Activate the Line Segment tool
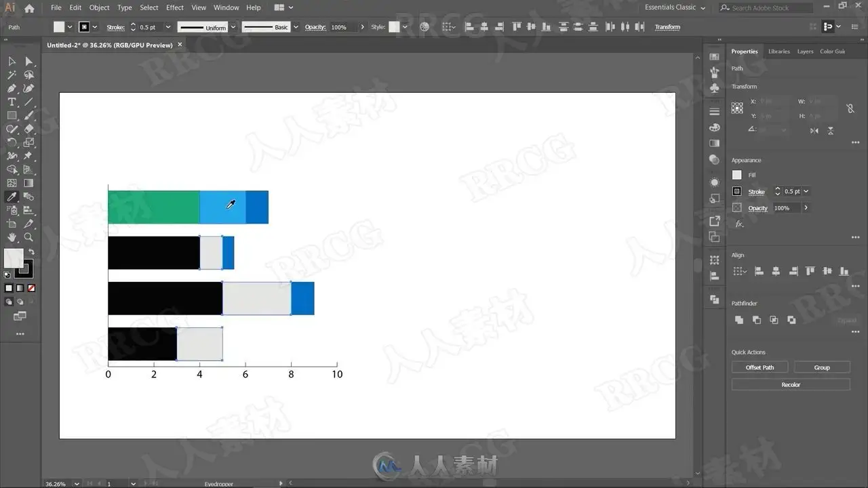The image size is (868, 488). click(28, 102)
